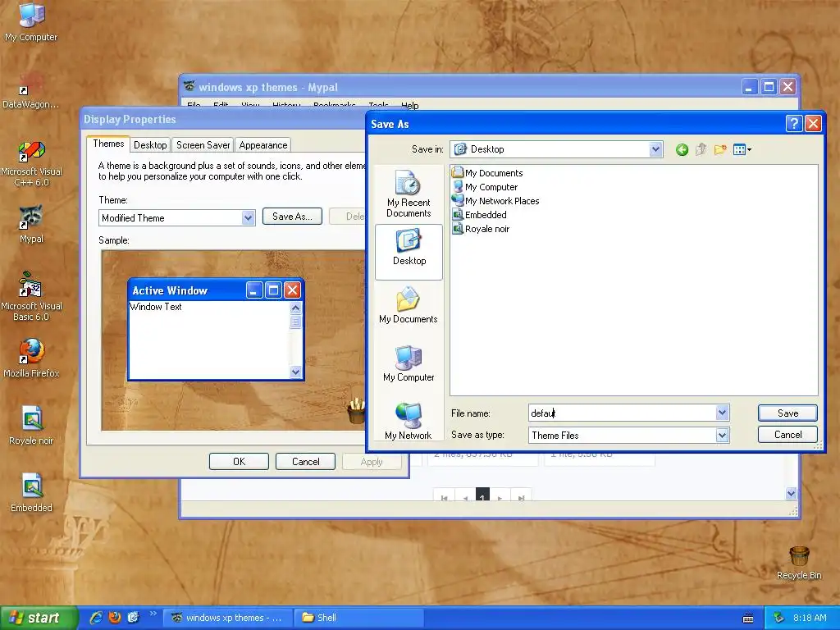Switch to the Screen Saver tab

tap(203, 145)
